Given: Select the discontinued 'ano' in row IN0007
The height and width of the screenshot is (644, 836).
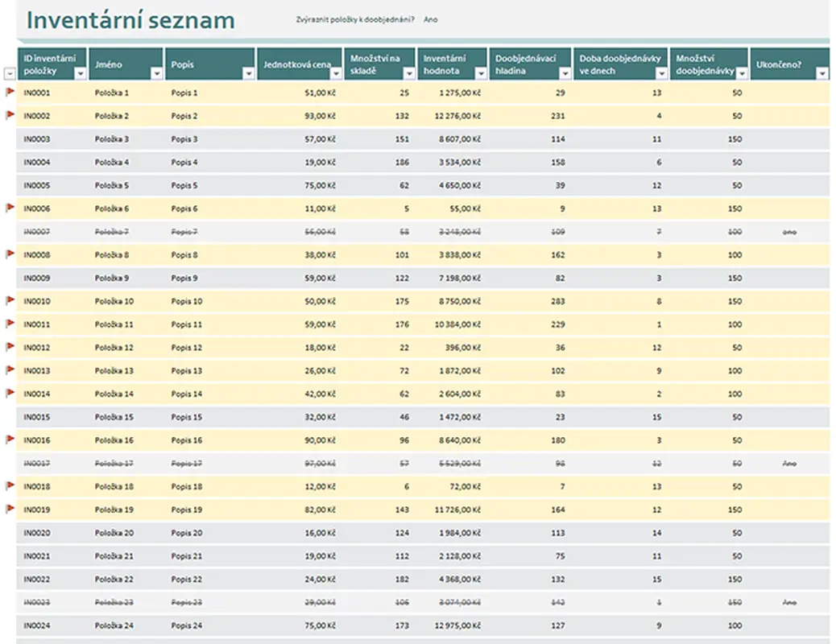Looking at the screenshot, I should pos(789,232).
